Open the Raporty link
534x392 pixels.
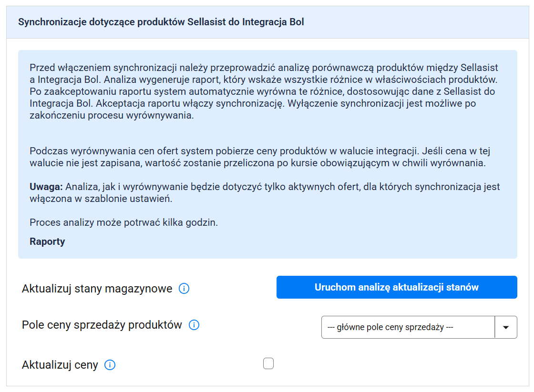[47, 241]
